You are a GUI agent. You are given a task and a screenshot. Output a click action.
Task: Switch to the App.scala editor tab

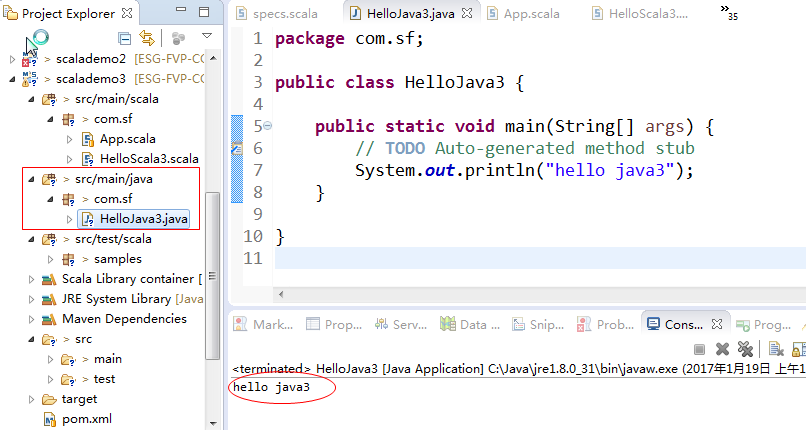pyautogui.click(x=524, y=13)
